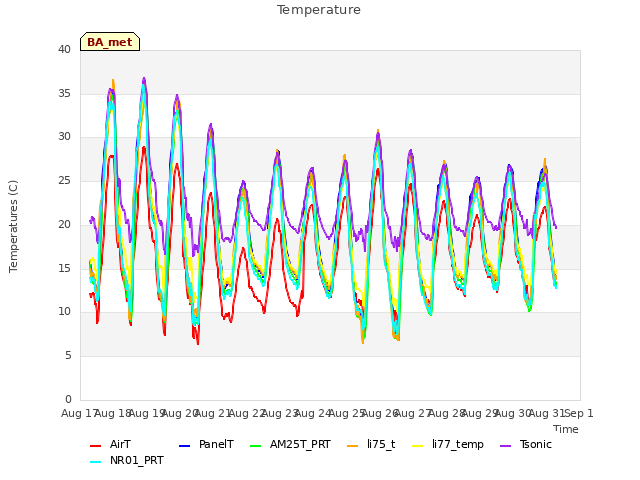
Task: Click the blue PanelT legend color marker
Action: tap(184, 446)
